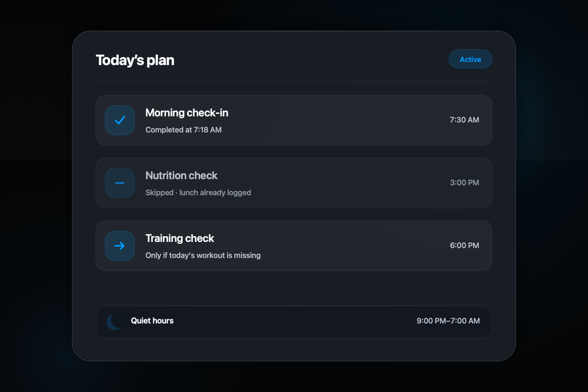588x392 pixels.
Task: Click 'Only if today's workout is missing' note
Action: tap(203, 255)
